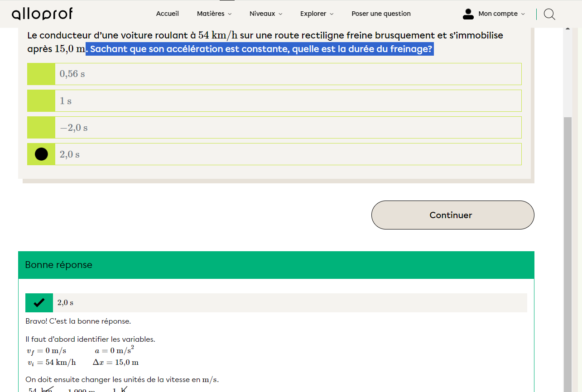Open the Mon compte dropdown

click(501, 14)
